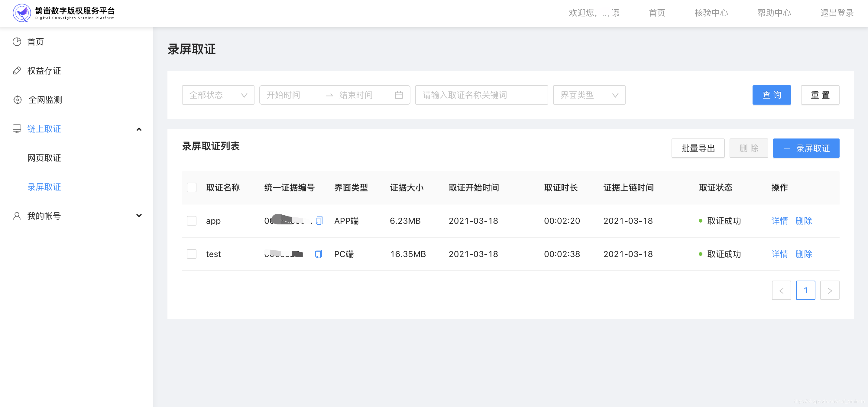This screenshot has width=868, height=407.
Task: Collapse the 链上取证 menu chevron
Action: 139,129
